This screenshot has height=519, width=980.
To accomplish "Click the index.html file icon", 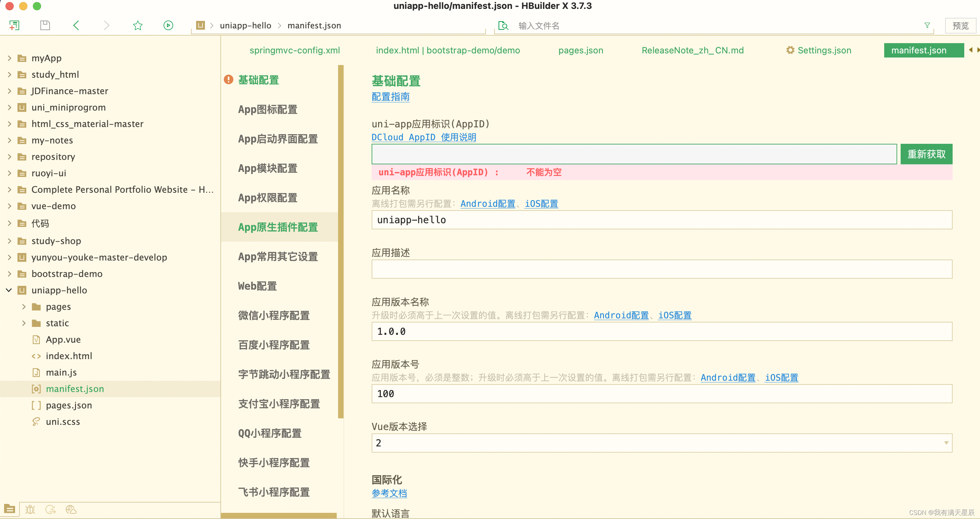I will pyautogui.click(x=36, y=356).
